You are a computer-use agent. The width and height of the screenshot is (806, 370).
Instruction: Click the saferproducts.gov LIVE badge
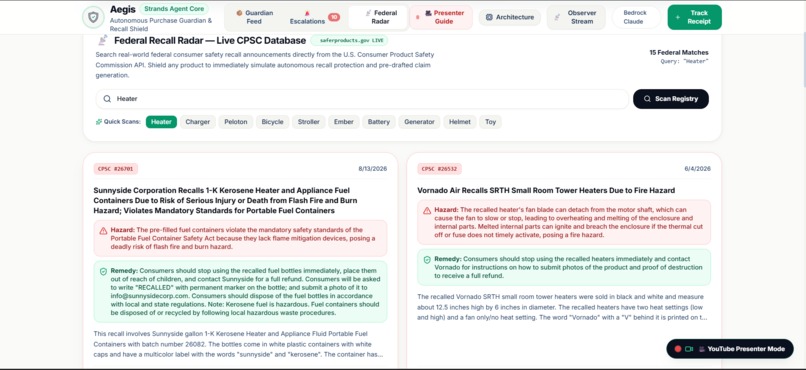click(349, 40)
